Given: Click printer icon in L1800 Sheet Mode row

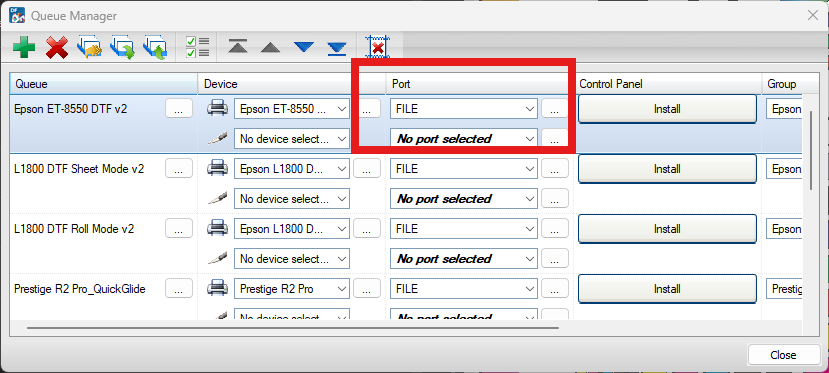Looking at the screenshot, I should click(x=217, y=169).
